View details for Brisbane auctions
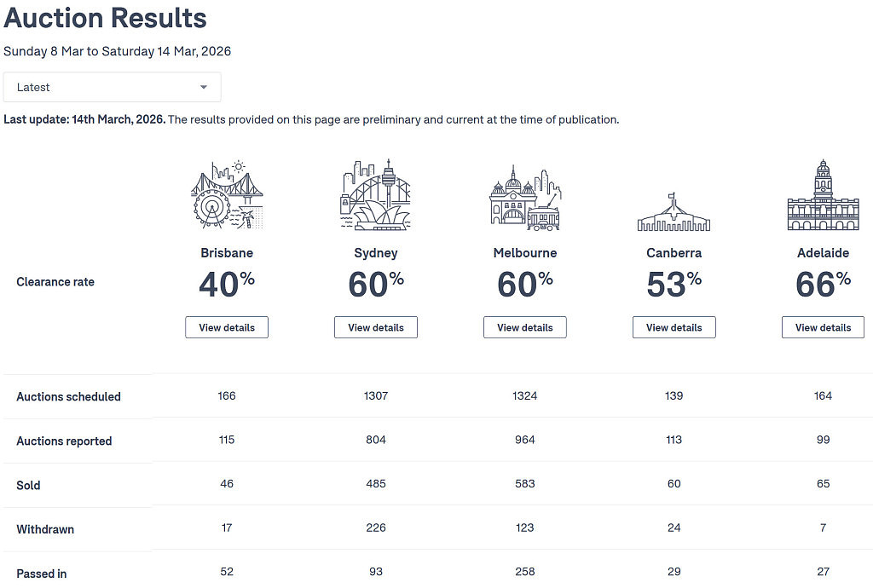Image resolution: width=873 pixels, height=588 pixels. coord(227,327)
